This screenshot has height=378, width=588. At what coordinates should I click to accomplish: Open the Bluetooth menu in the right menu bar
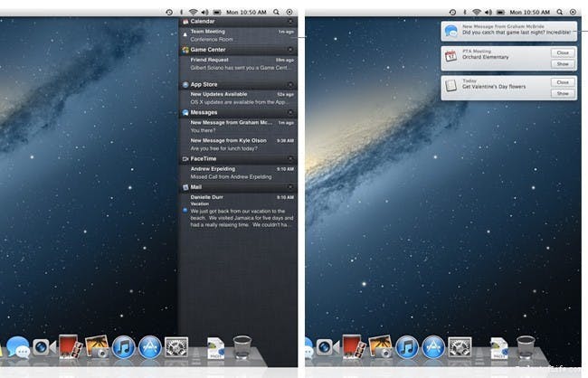[465, 12]
